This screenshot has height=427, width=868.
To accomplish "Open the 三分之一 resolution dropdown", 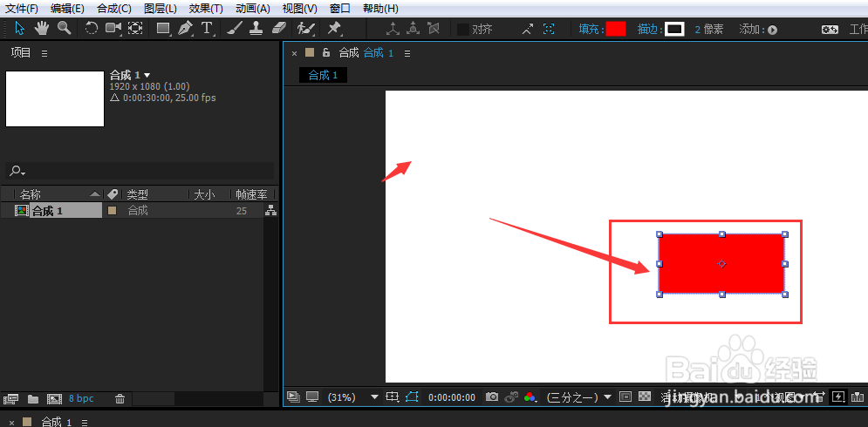I will pos(578,397).
